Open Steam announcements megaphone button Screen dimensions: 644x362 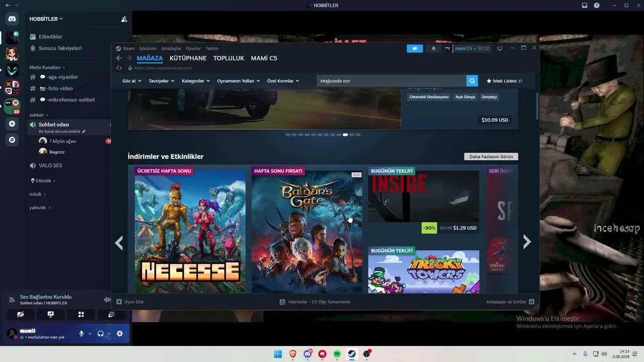click(415, 48)
